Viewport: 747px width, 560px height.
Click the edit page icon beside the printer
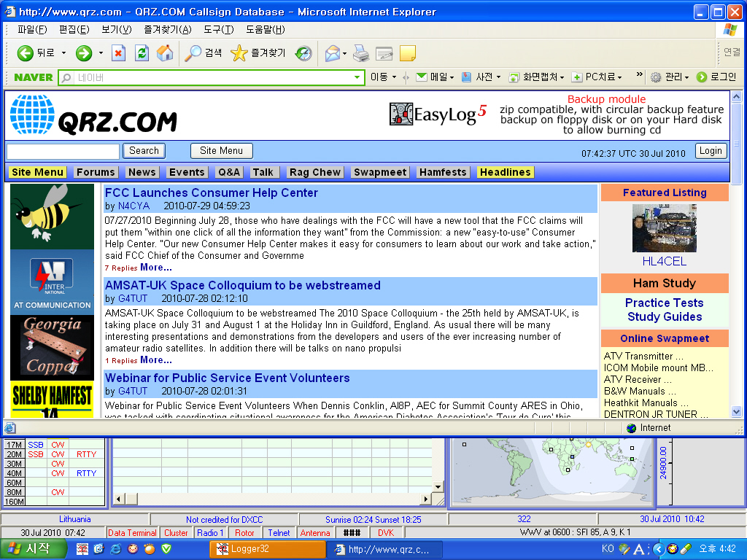click(384, 53)
